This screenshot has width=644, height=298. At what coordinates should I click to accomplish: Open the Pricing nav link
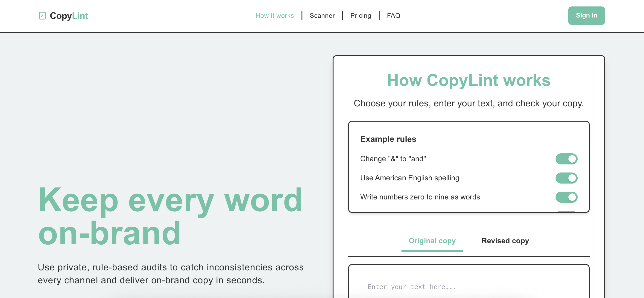click(360, 15)
